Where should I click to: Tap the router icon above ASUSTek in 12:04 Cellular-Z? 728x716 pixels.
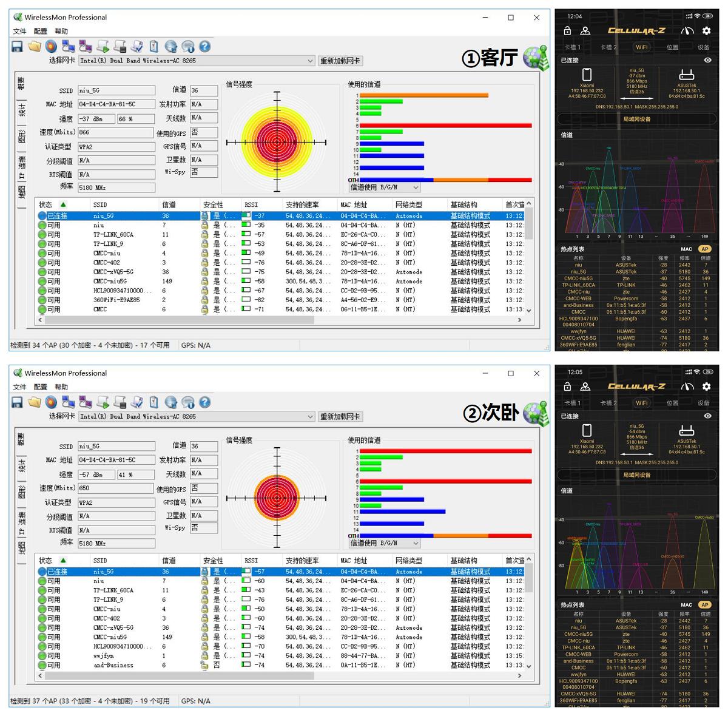[x=687, y=75]
